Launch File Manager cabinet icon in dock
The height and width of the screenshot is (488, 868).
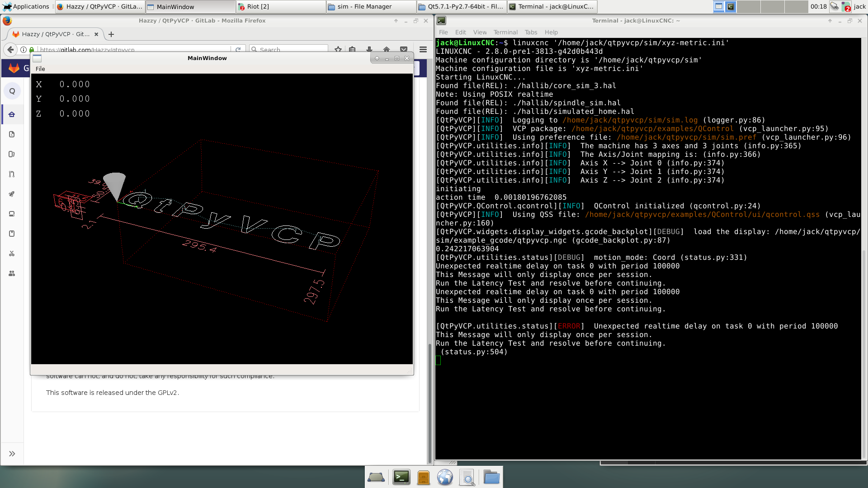(423, 477)
